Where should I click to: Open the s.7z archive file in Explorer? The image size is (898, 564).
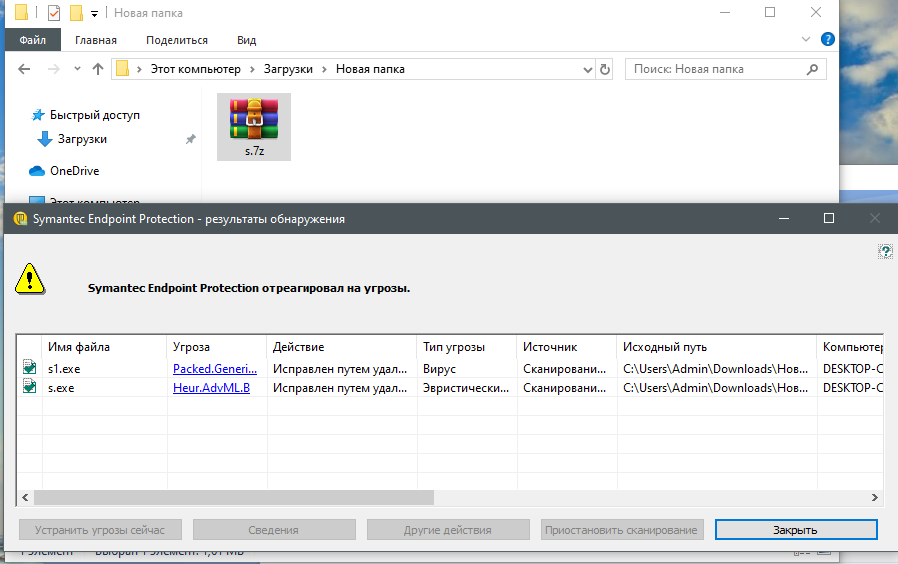tap(254, 127)
